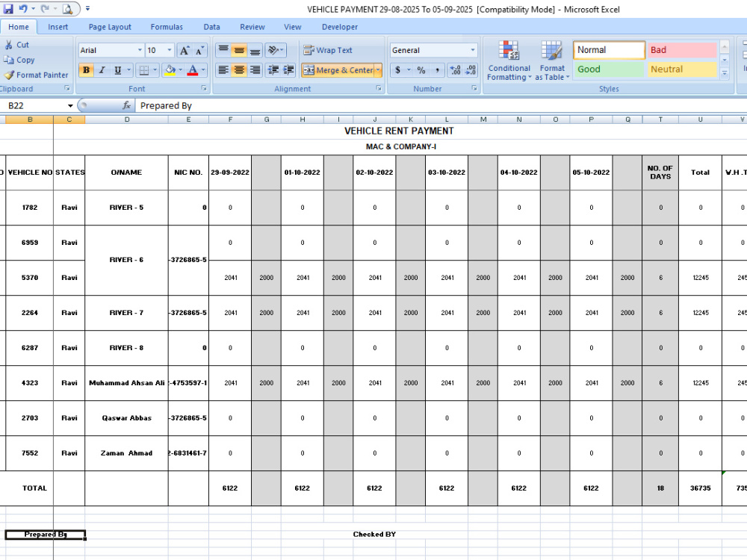Apply font color with red A icon
Screen dimensions: 747x560
(193, 70)
